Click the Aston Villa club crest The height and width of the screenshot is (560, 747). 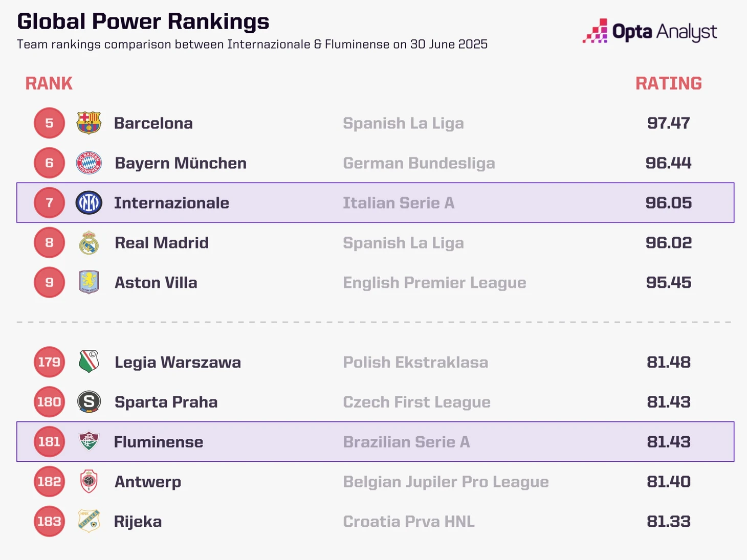coord(89,282)
